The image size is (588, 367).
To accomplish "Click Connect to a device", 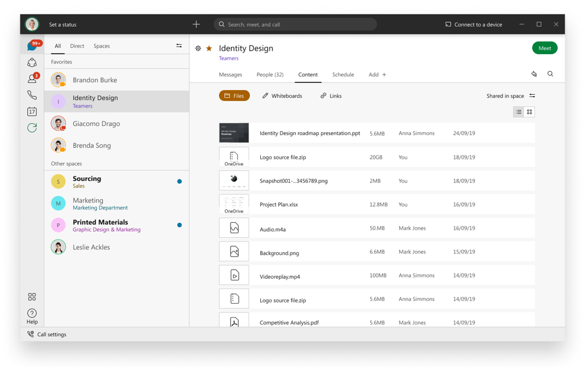I will [474, 24].
